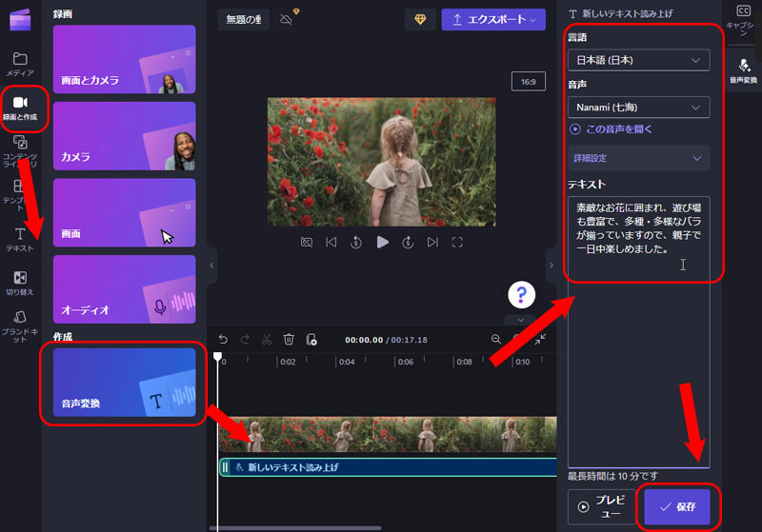Select the 録画と作成 sidebar tab

click(x=20, y=108)
